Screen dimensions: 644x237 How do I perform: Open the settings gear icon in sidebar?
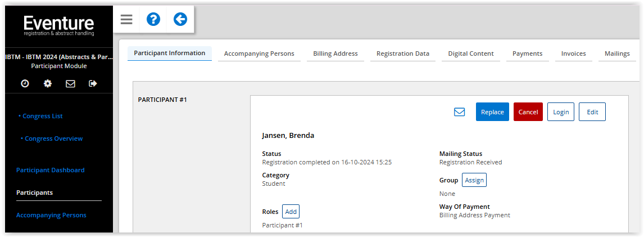[48, 83]
